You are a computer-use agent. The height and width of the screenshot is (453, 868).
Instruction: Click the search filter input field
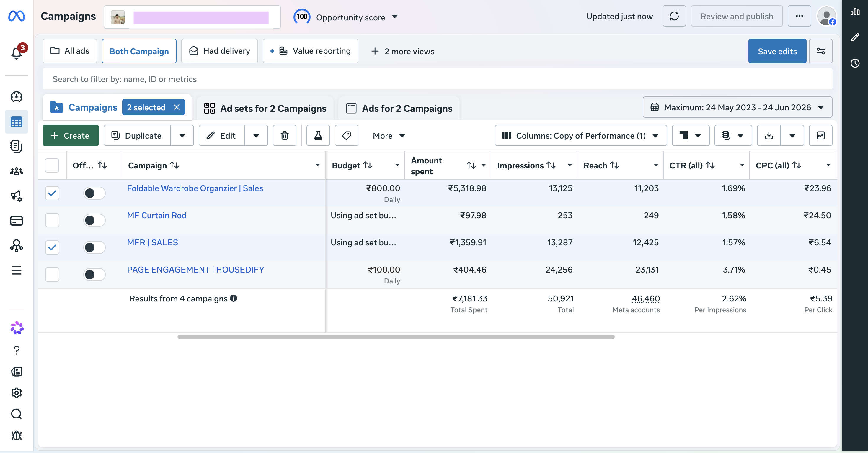[x=437, y=79]
